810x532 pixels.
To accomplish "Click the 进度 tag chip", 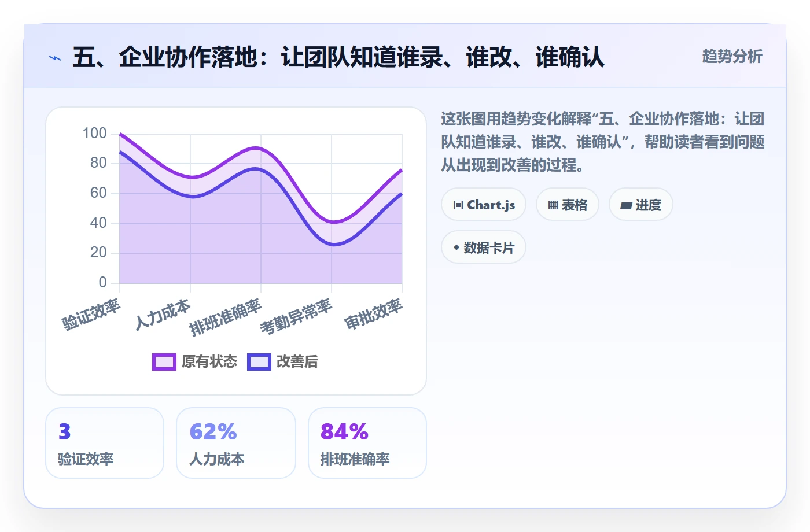I will (x=641, y=205).
